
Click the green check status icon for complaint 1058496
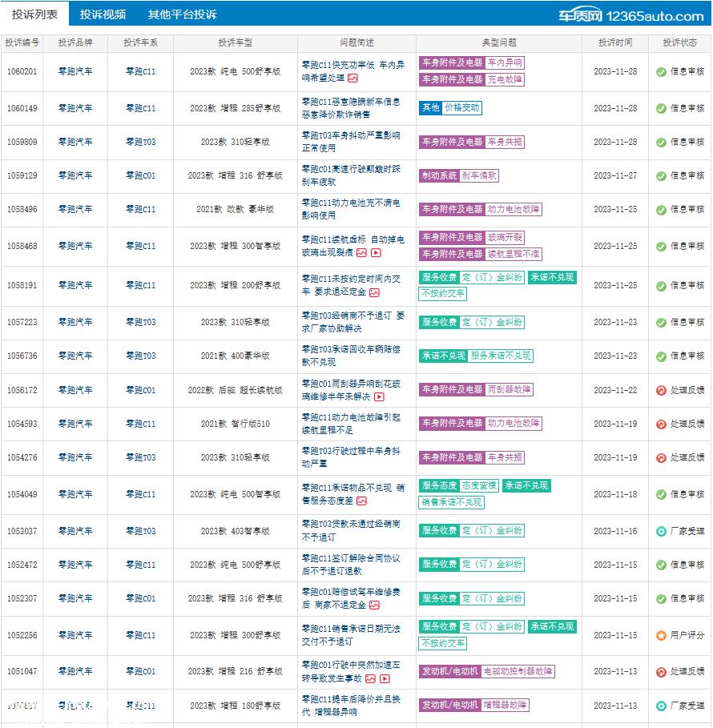point(661,210)
